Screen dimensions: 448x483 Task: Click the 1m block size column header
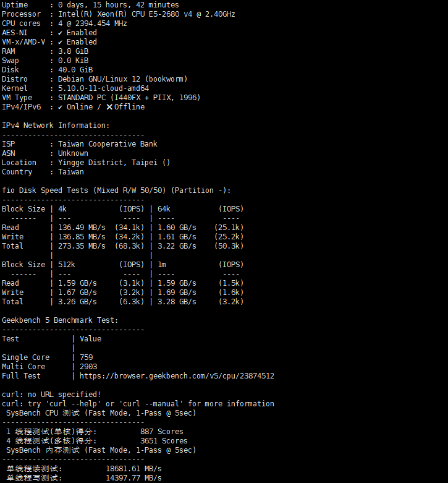[162, 265]
